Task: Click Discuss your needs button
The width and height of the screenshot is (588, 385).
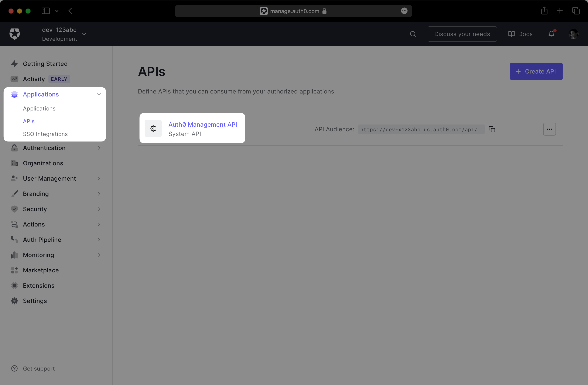Action: 462,34
